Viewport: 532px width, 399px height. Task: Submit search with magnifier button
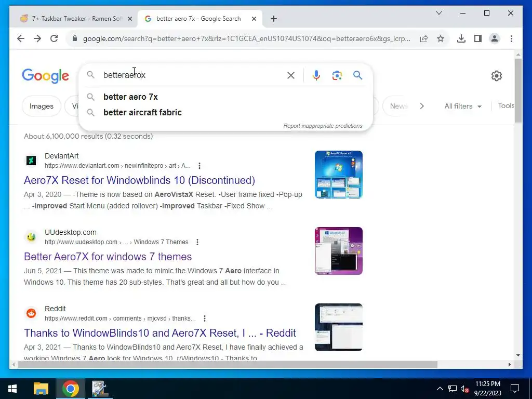pyautogui.click(x=357, y=75)
